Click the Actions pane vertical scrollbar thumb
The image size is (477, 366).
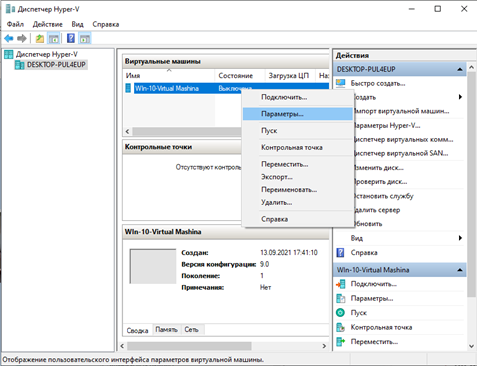point(471,184)
